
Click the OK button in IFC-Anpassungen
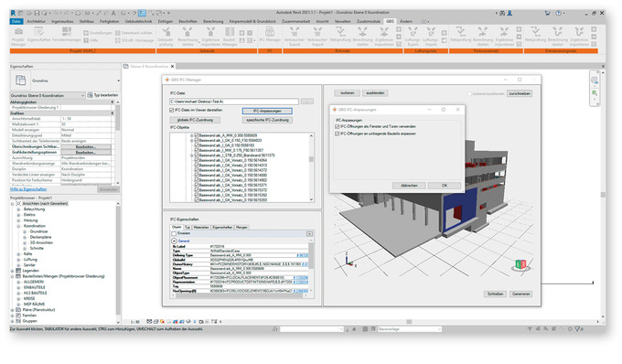(445, 186)
